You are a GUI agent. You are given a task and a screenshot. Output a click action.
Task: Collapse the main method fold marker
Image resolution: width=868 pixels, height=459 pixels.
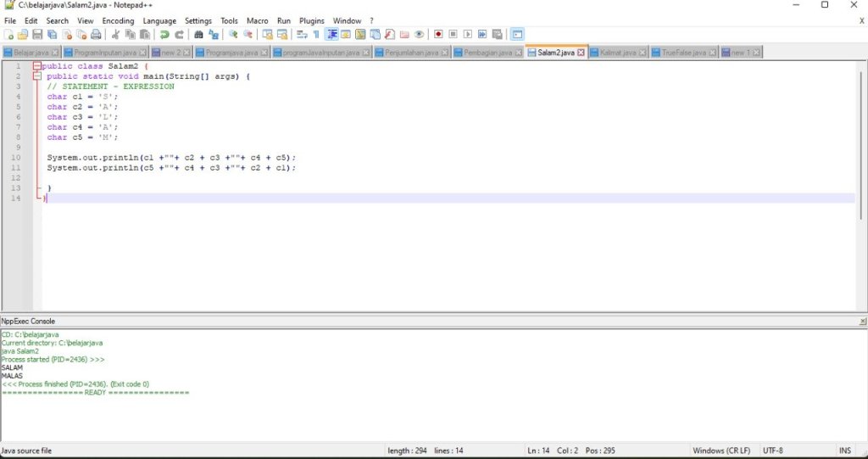(37, 76)
